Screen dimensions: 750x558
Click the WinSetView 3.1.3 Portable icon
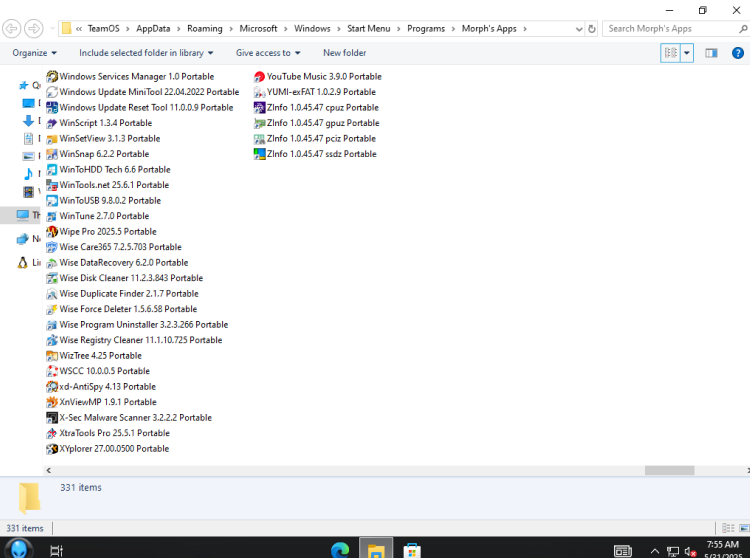[52, 139]
